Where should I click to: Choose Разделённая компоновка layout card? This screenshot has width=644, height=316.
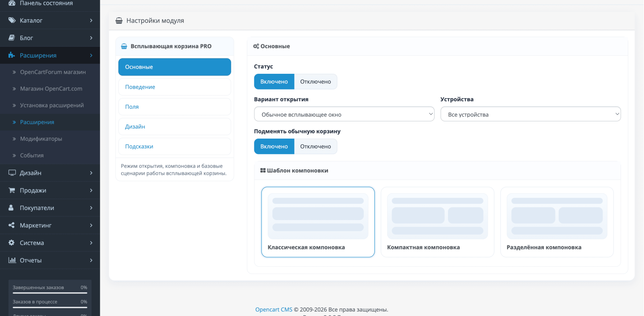click(557, 222)
